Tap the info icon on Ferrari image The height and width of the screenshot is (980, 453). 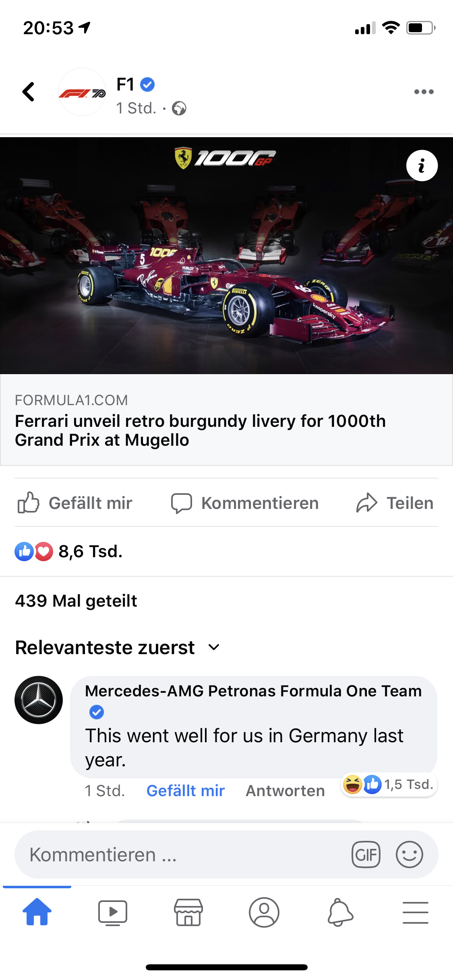(422, 165)
